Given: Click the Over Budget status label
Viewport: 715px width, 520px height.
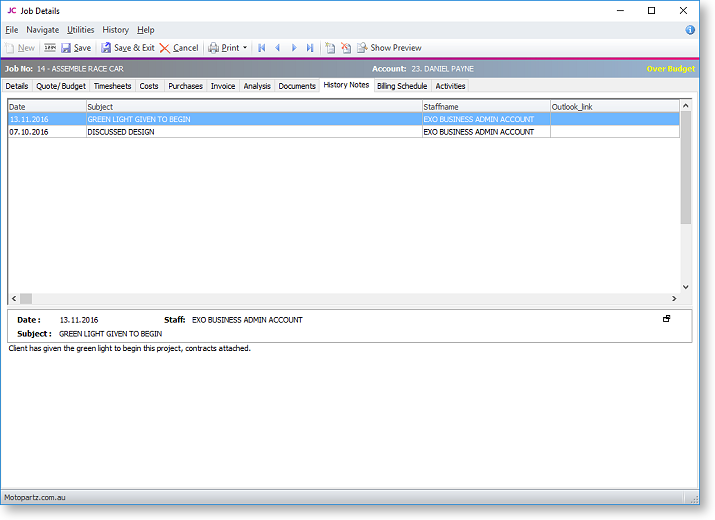Looking at the screenshot, I should (670, 69).
